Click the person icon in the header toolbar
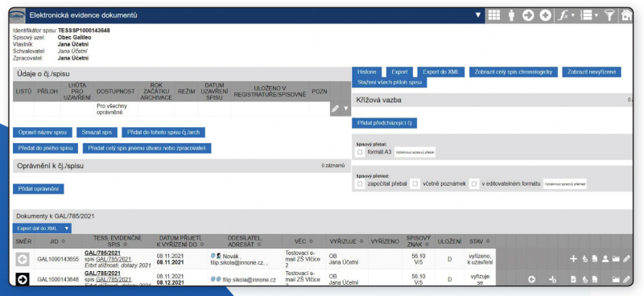Image resolution: width=644 pixels, height=296 pixels. tap(511, 15)
